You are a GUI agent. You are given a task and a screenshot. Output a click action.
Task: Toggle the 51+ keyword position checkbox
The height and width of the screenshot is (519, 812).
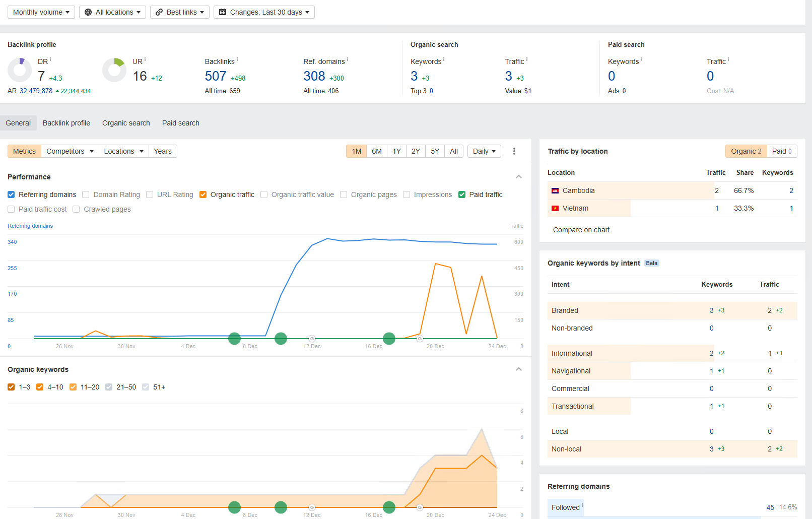point(146,387)
